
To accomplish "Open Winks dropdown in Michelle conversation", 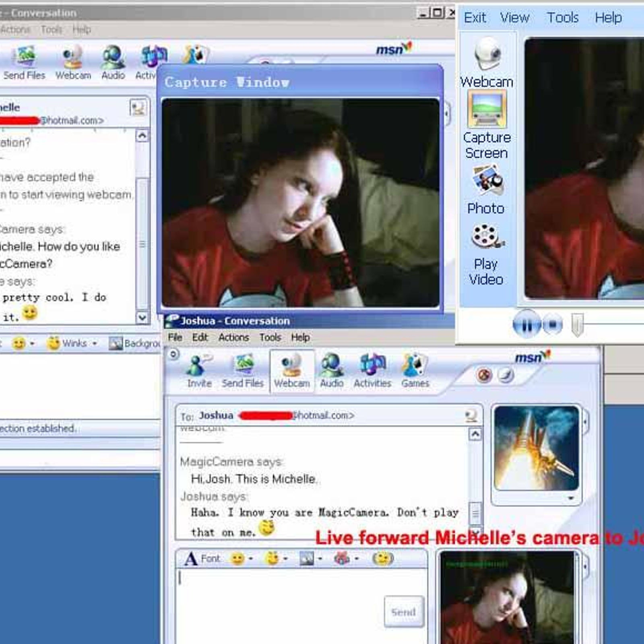I will [x=72, y=343].
